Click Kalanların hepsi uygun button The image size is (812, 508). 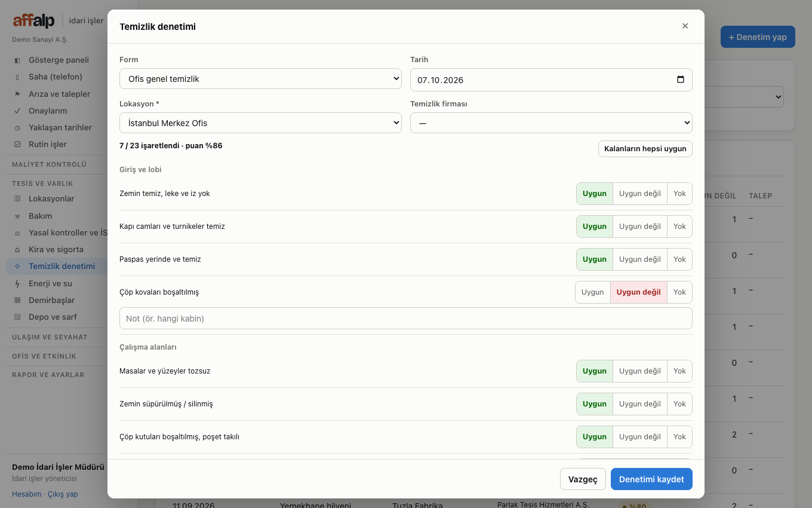[x=645, y=149]
